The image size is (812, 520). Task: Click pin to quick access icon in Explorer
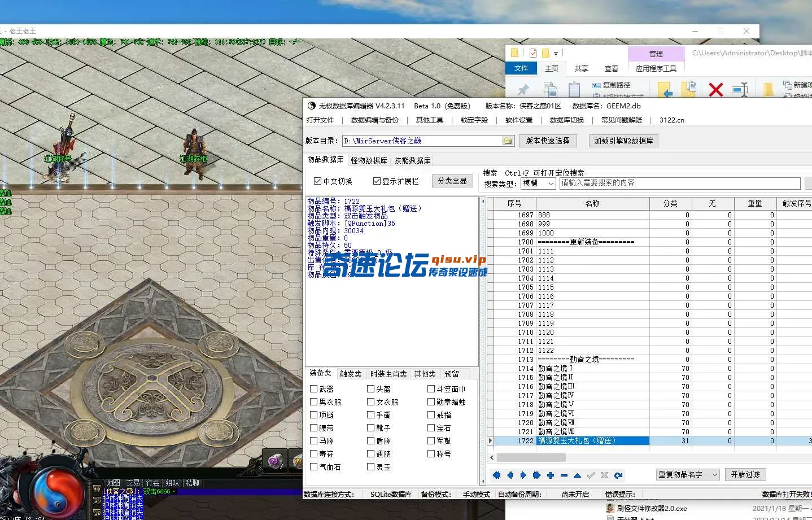(x=523, y=89)
